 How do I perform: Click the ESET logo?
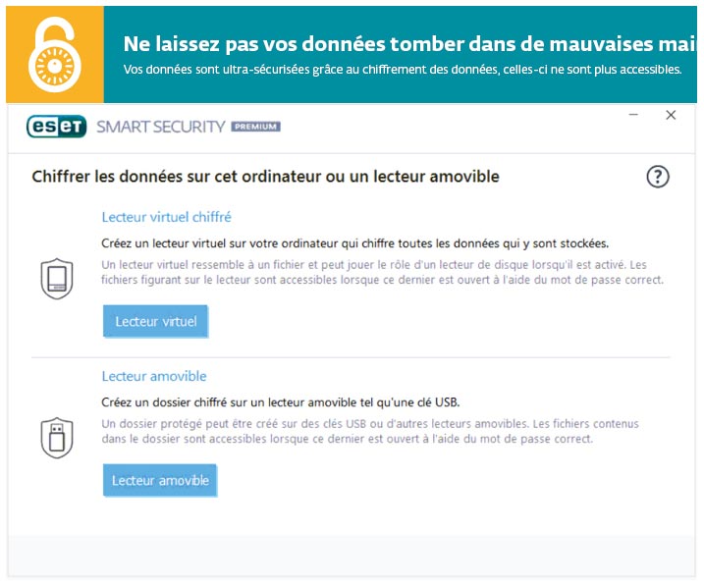pos(57,127)
